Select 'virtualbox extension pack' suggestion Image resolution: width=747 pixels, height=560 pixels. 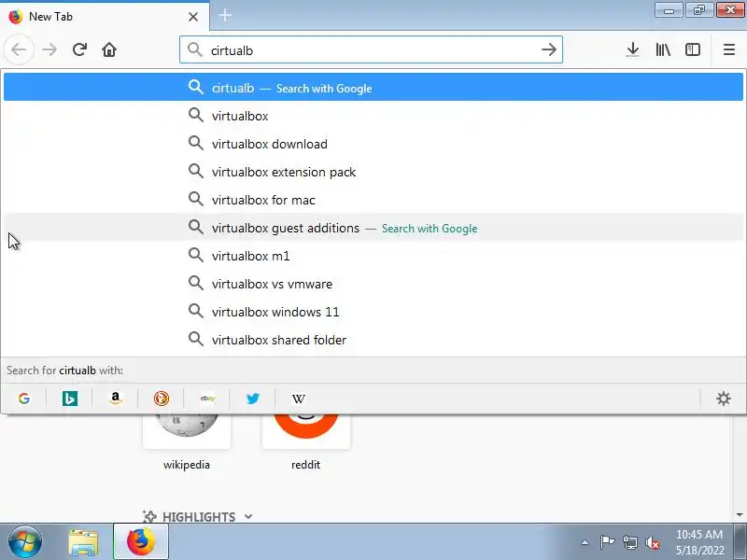tap(373, 172)
